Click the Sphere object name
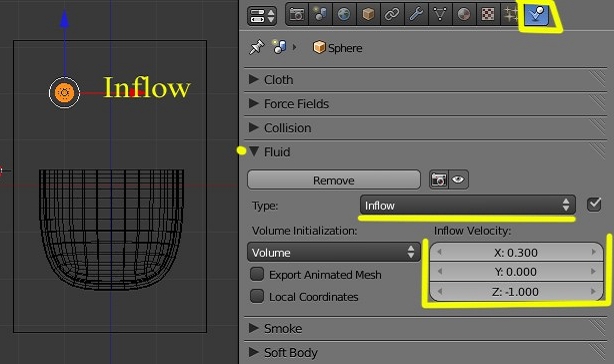This screenshot has width=614, height=364. click(345, 48)
